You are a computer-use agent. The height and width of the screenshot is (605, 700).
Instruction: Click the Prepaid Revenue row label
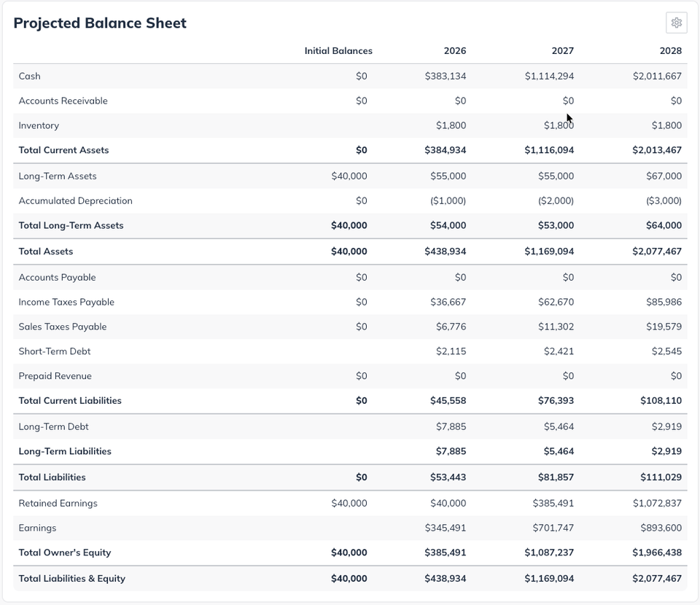click(x=55, y=375)
